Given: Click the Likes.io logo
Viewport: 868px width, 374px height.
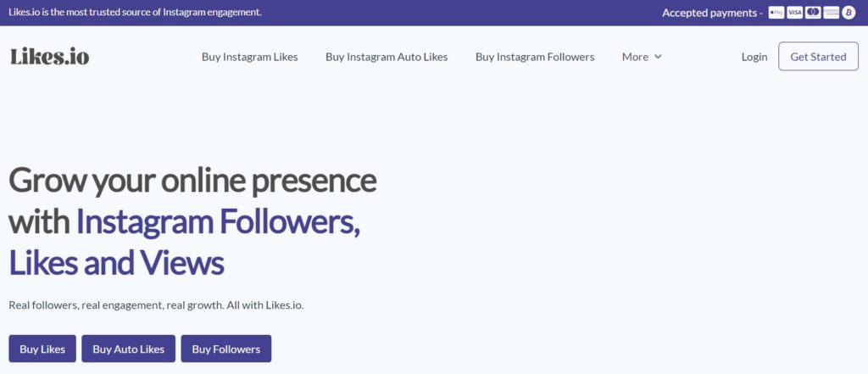Looking at the screenshot, I should pos(49,57).
